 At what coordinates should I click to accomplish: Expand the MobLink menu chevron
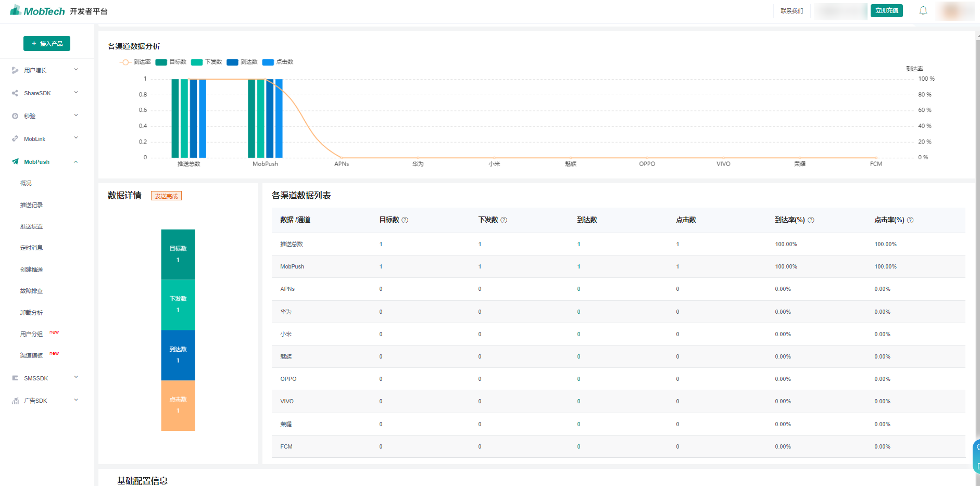(x=76, y=138)
